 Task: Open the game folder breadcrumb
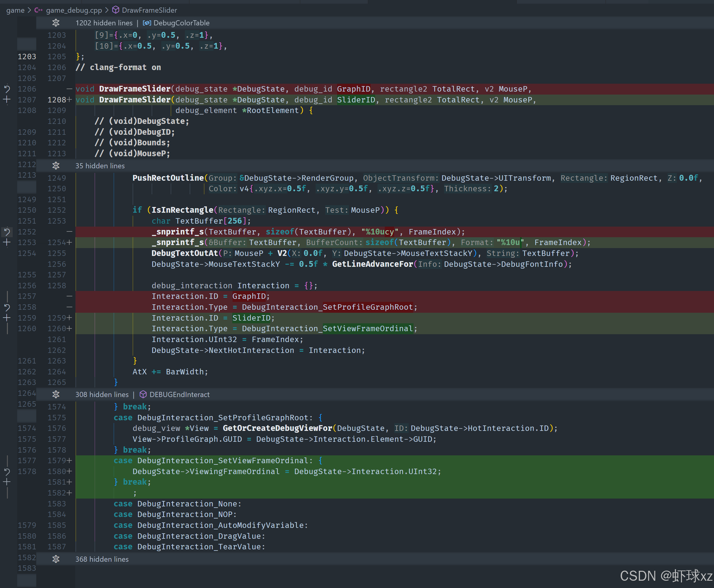(15, 10)
